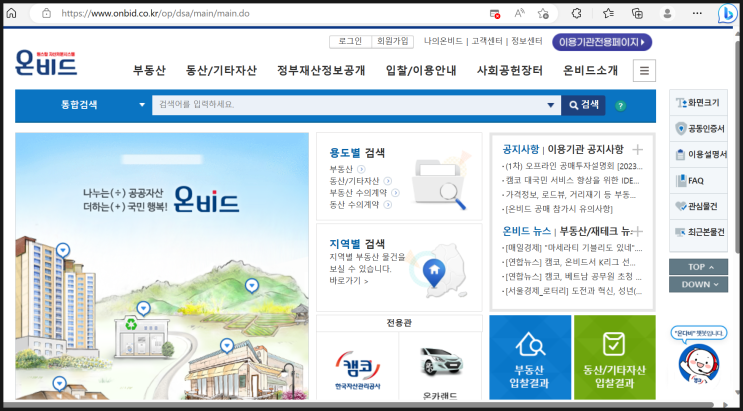Open notice '(1차) 오프라인 공매투자설명회'
This screenshot has height=411, width=743.
[572, 166]
